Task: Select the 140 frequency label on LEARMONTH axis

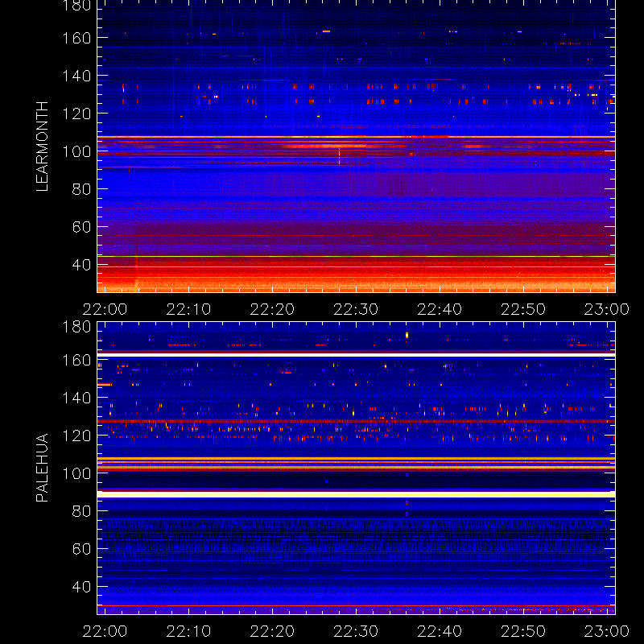Action: 76,76
